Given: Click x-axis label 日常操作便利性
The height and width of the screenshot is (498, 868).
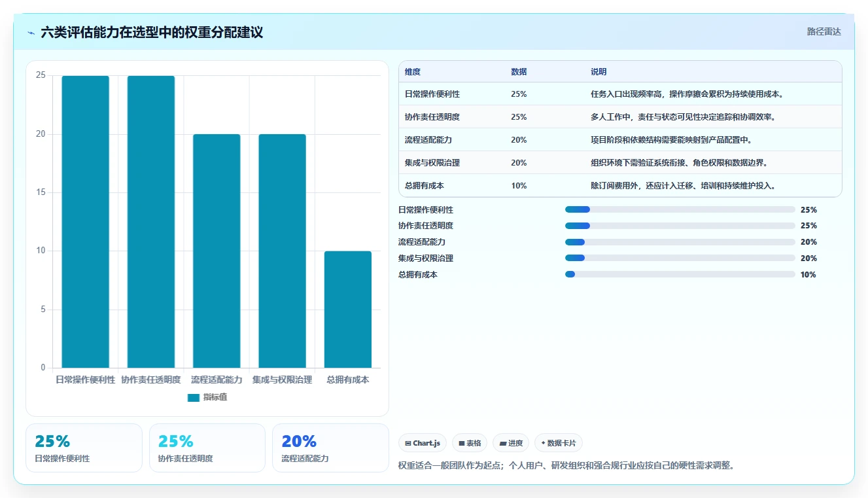Looking at the screenshot, I should tap(85, 380).
